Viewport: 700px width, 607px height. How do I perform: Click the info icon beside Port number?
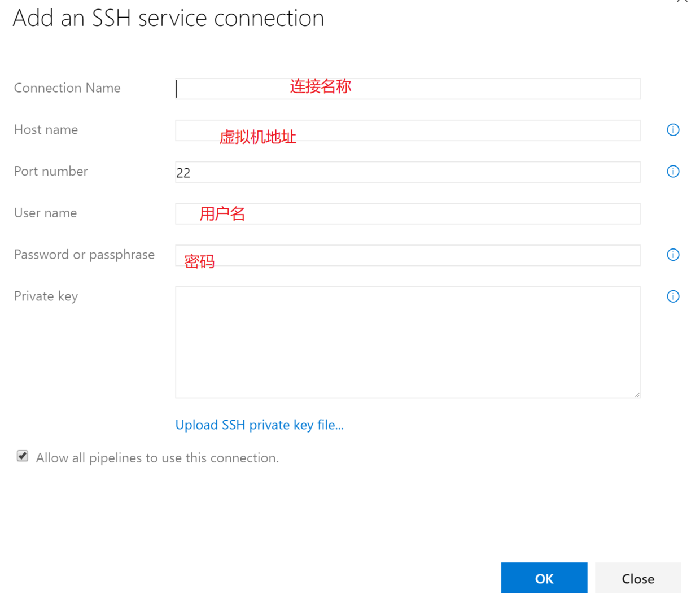[673, 172]
